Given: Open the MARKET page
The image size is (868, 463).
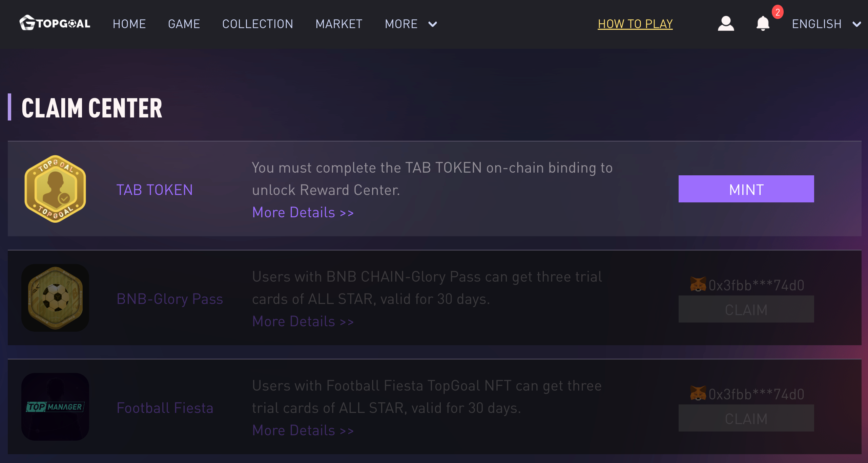Looking at the screenshot, I should [x=339, y=24].
